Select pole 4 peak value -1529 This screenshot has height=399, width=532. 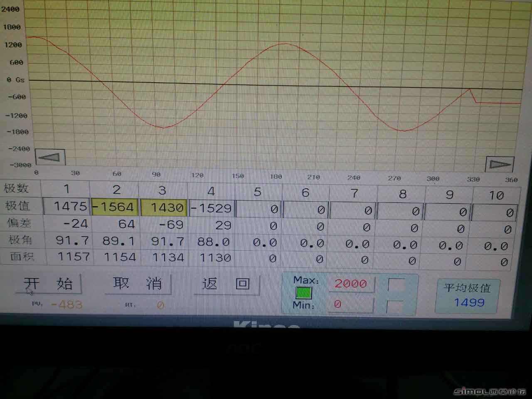(x=211, y=208)
